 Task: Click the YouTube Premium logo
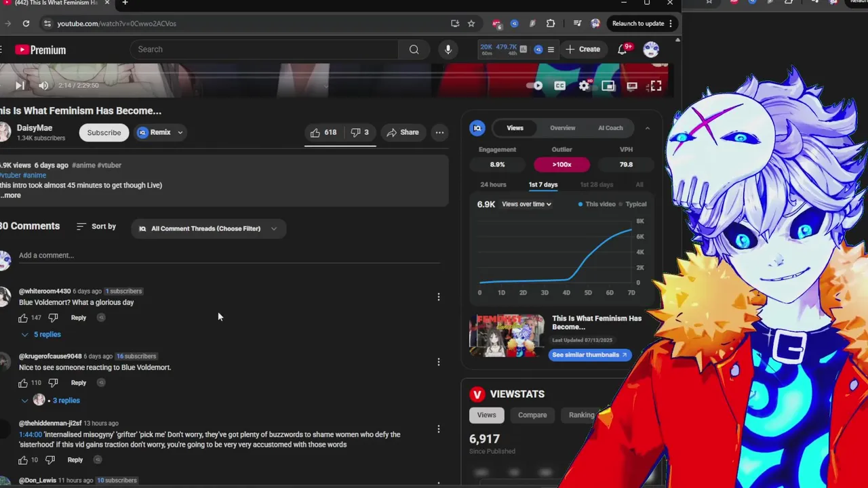pyautogui.click(x=40, y=49)
